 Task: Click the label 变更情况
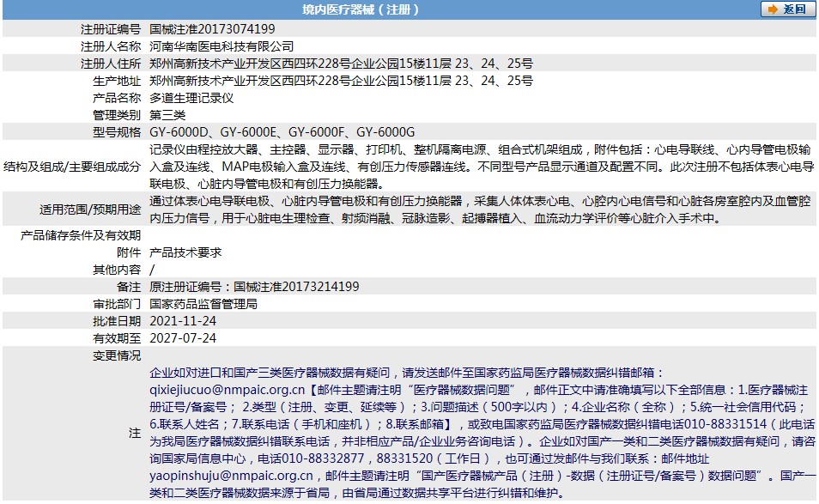(117, 356)
